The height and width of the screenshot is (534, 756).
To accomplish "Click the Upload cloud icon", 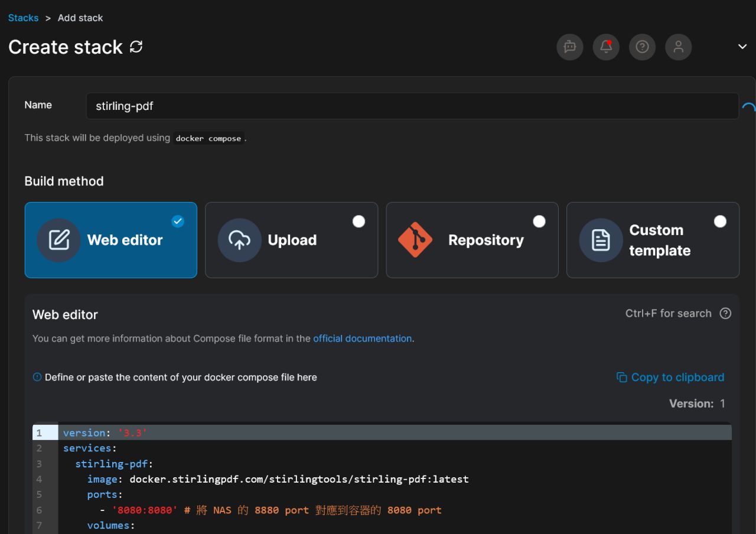I will (x=239, y=240).
